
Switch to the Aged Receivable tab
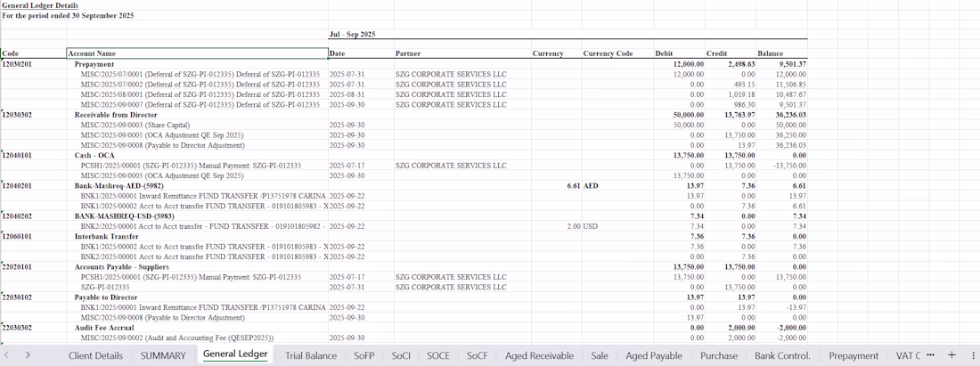[x=539, y=355]
